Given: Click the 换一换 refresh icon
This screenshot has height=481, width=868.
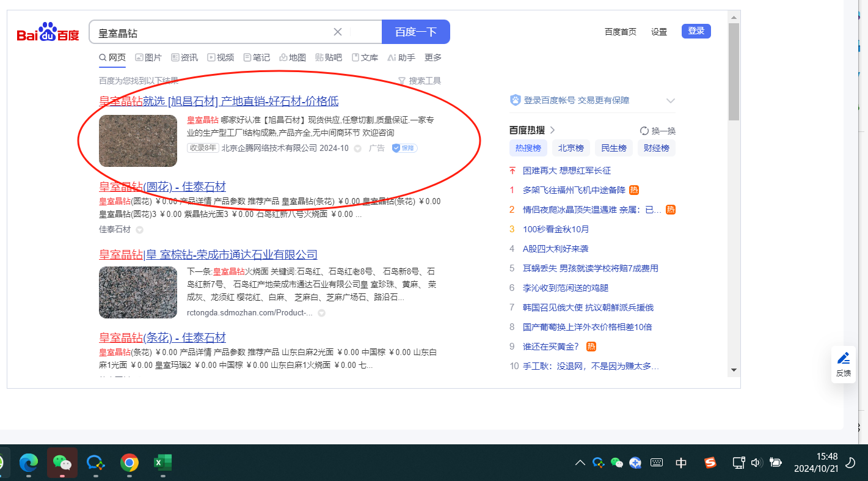Looking at the screenshot, I should click(644, 131).
